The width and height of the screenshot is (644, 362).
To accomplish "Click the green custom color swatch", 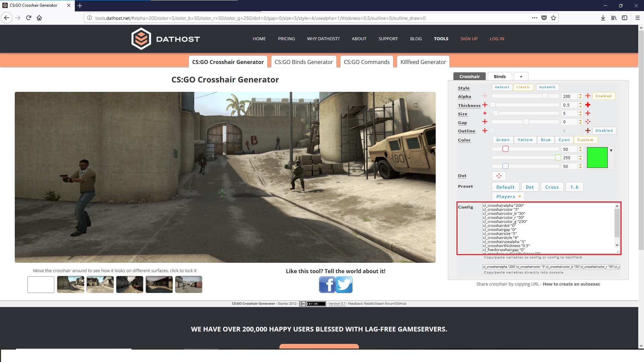I will 597,158.
